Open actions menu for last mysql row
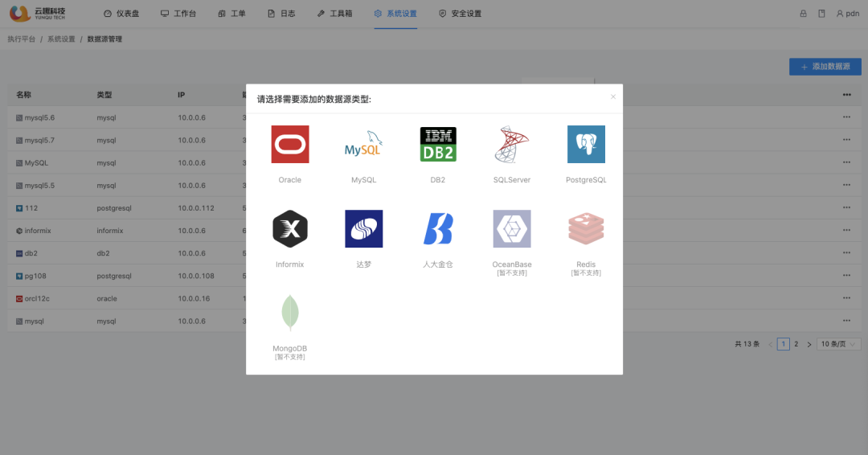The image size is (868, 455). (x=846, y=321)
